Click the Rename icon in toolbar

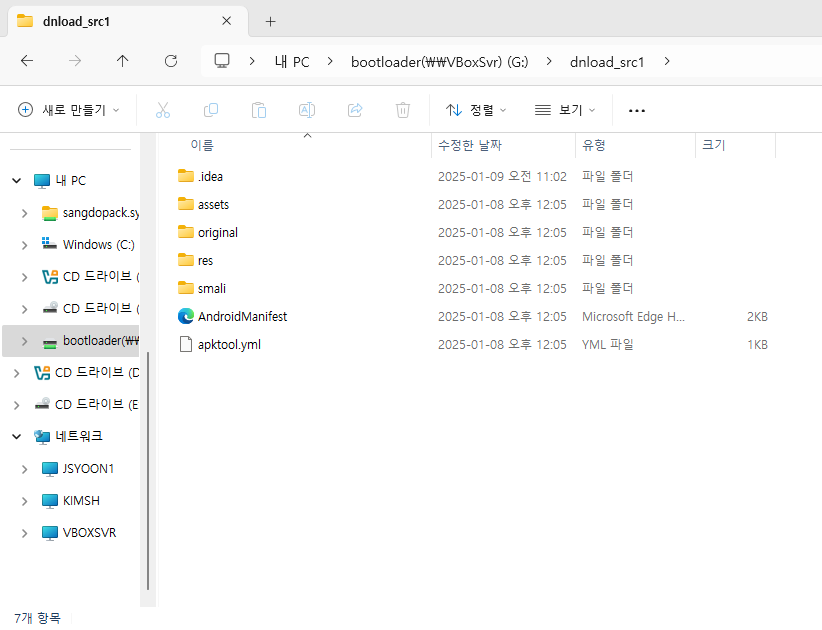point(307,110)
